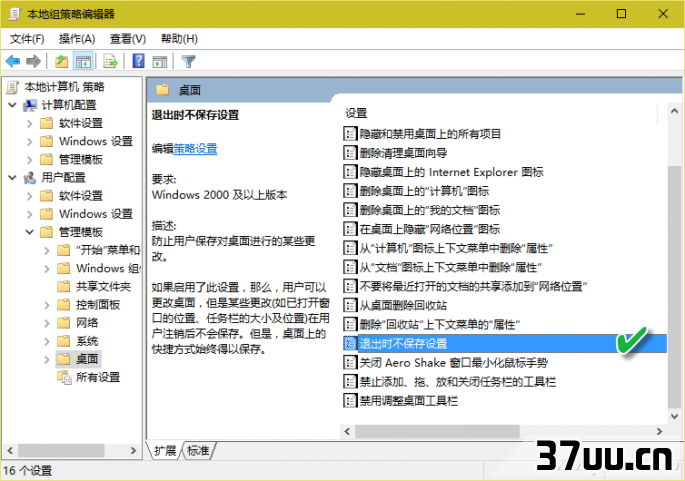Screen dimensions: 685x481
Task: Expand the “开始”菜单和 folder
Action: click(47, 250)
